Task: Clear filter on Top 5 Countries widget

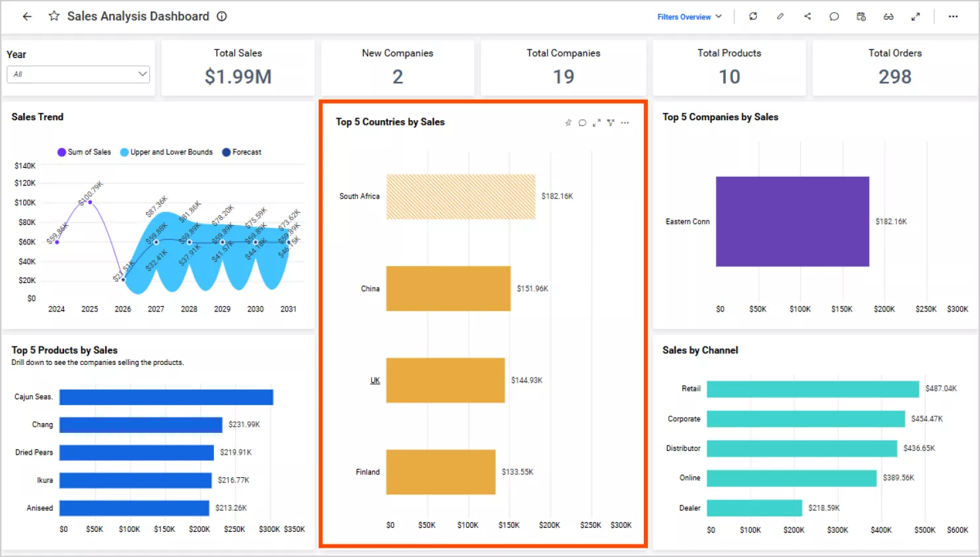Action: 611,123
